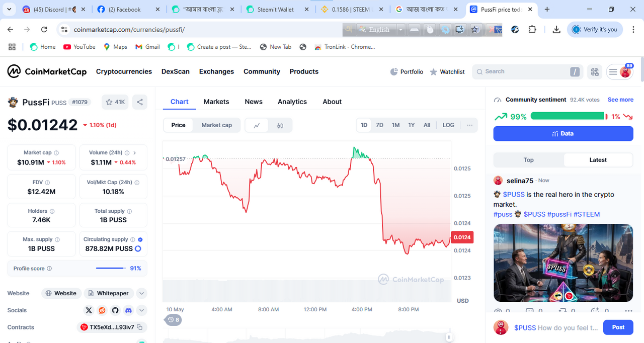Open the Chrome extensions puzzle icon
The image size is (644, 343).
click(x=532, y=30)
